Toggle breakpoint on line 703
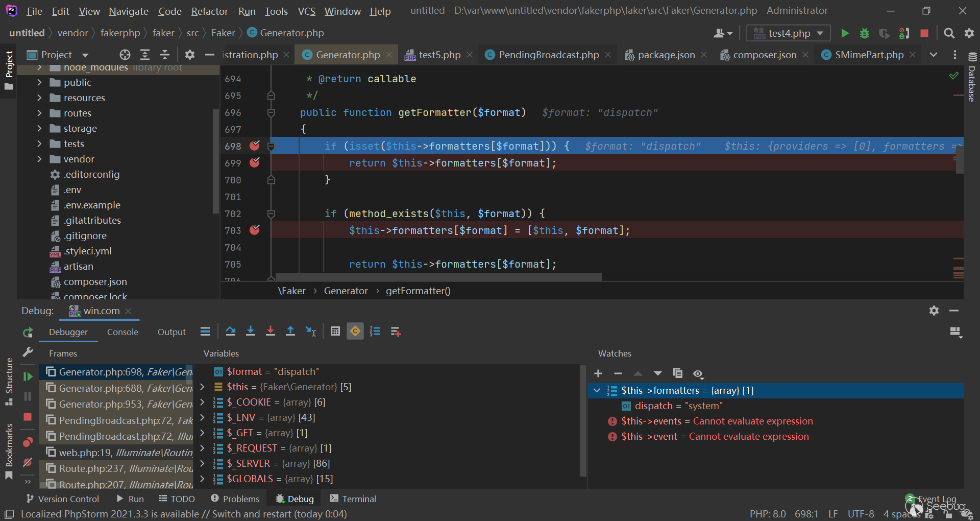The height and width of the screenshot is (521, 980). tap(254, 230)
